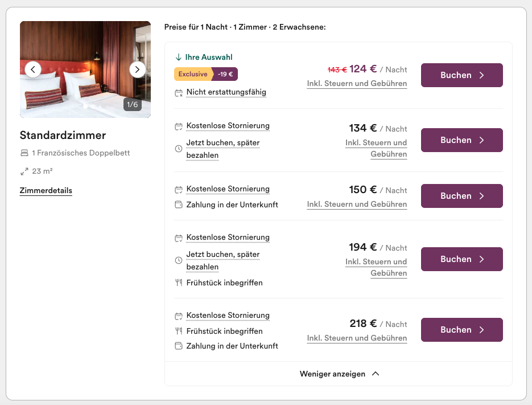
Task: Book the 218 € breakfast offer
Action: (x=462, y=330)
